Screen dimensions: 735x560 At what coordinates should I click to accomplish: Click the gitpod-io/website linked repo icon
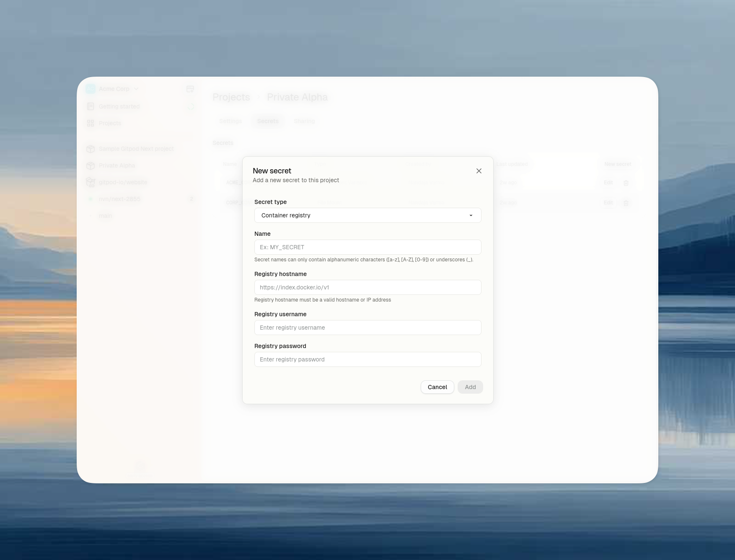click(91, 182)
